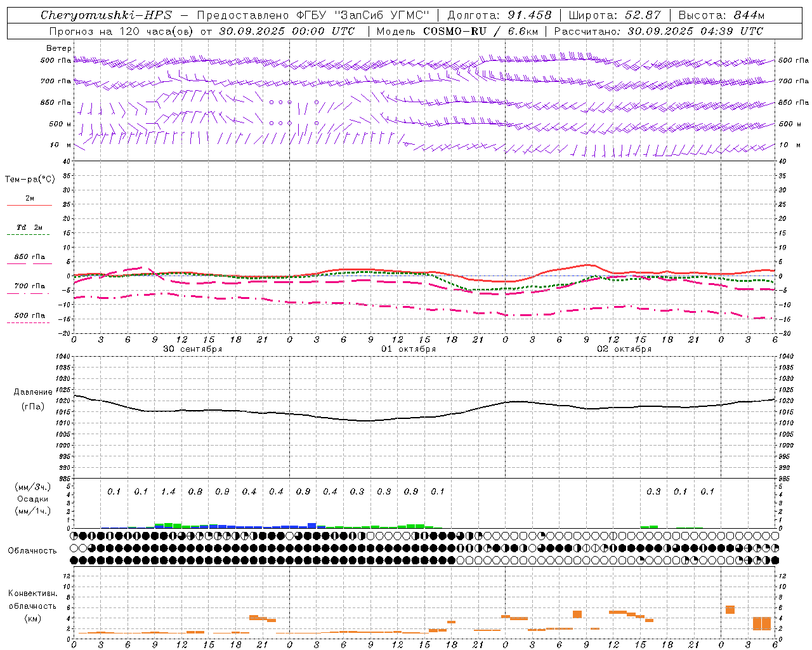Click the '01 октября' date label
Image resolution: width=812 pixels, height=650 pixels.
click(x=409, y=349)
